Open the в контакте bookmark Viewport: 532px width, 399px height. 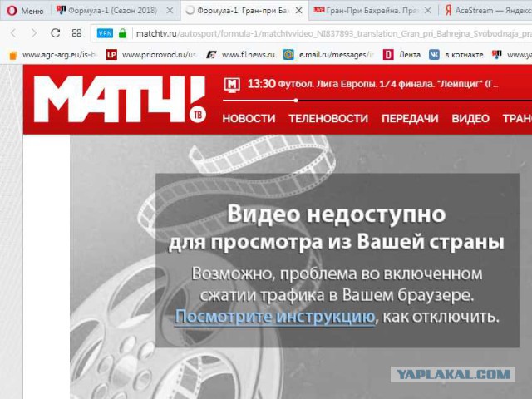click(x=456, y=55)
